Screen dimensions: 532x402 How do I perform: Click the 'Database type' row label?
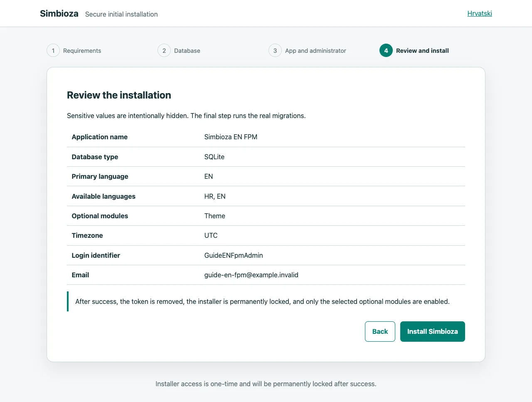click(95, 157)
